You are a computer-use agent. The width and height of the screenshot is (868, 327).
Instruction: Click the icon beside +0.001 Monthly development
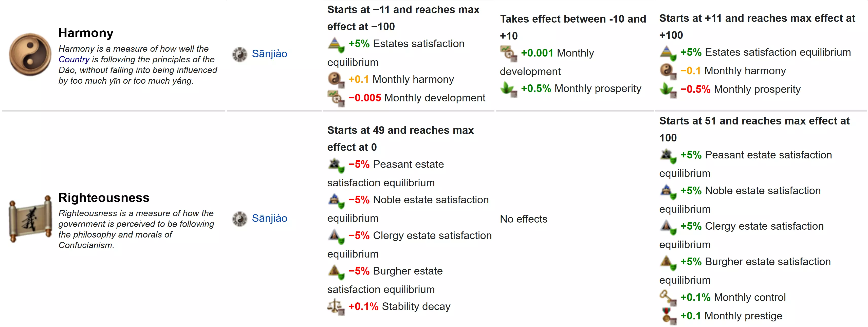click(508, 53)
